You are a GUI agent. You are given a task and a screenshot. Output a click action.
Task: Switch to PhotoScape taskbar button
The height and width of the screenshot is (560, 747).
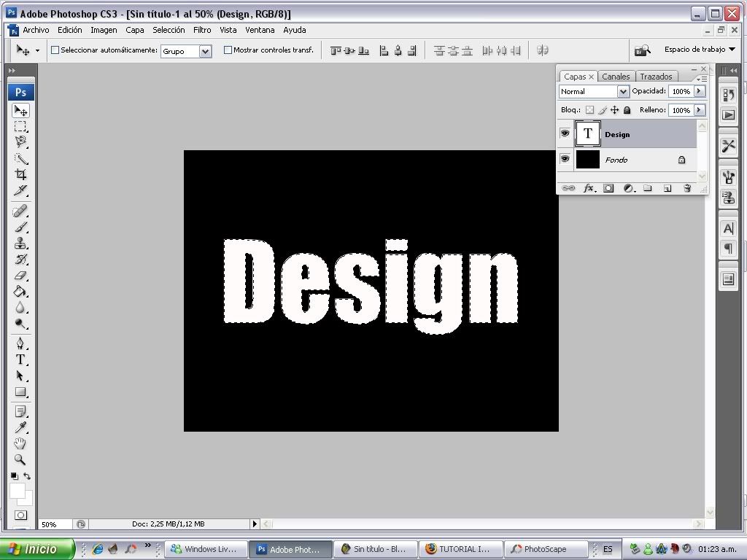pos(546,549)
